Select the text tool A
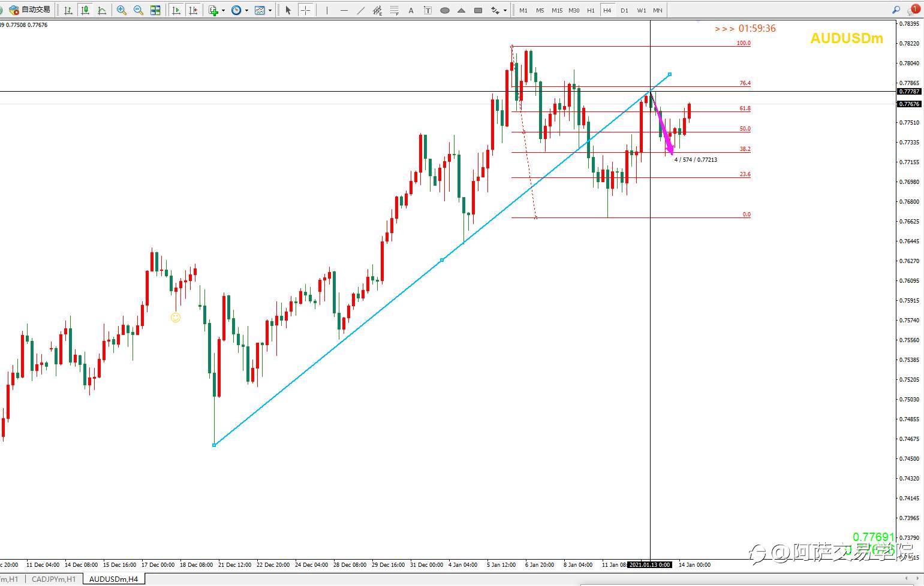 [411, 10]
